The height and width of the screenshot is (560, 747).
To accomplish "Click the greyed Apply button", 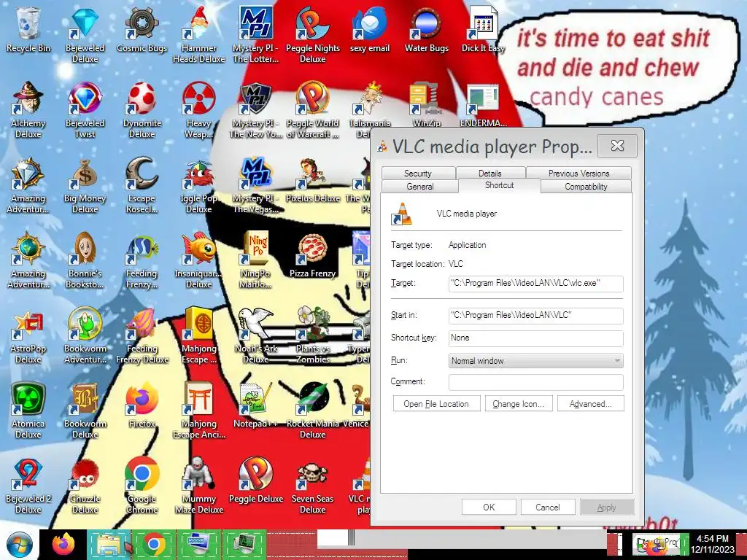I will pos(606,507).
